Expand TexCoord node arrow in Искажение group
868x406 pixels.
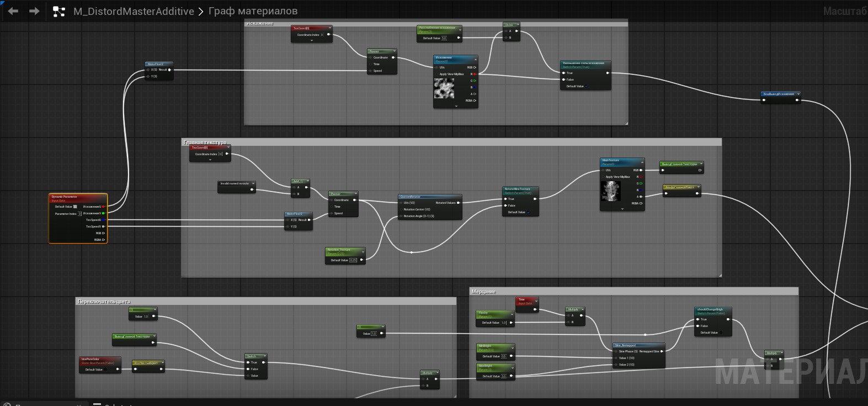tap(329, 28)
